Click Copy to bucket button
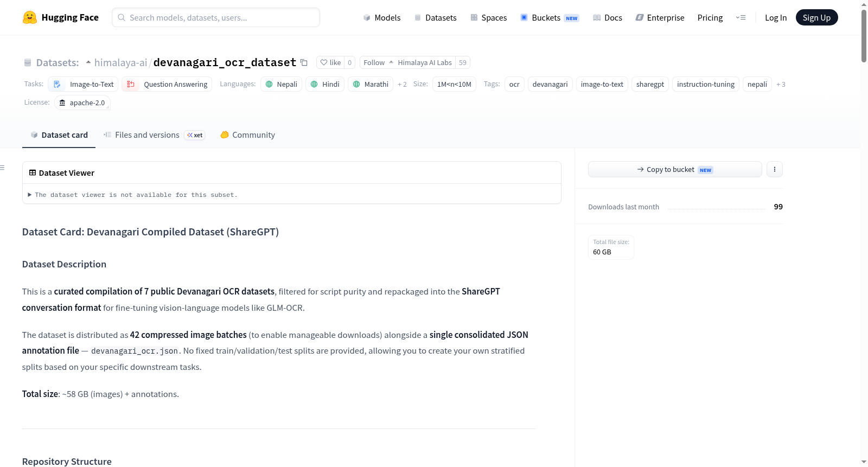This screenshot has height=467, width=868. point(675,169)
